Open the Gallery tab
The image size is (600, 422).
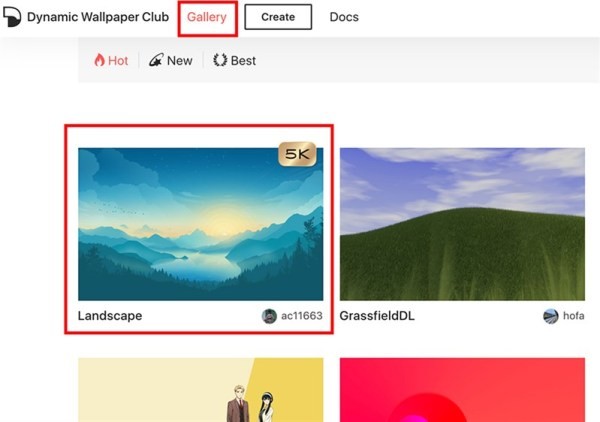click(207, 17)
